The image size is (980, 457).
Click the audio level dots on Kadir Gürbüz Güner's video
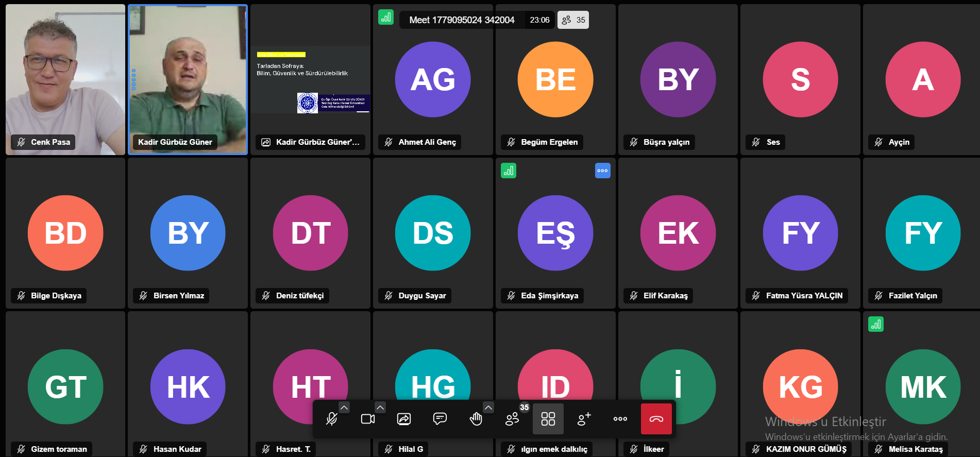[134, 80]
